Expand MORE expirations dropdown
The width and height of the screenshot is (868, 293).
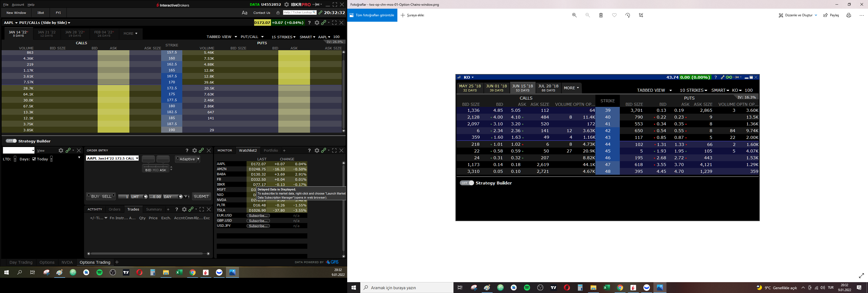(130, 33)
